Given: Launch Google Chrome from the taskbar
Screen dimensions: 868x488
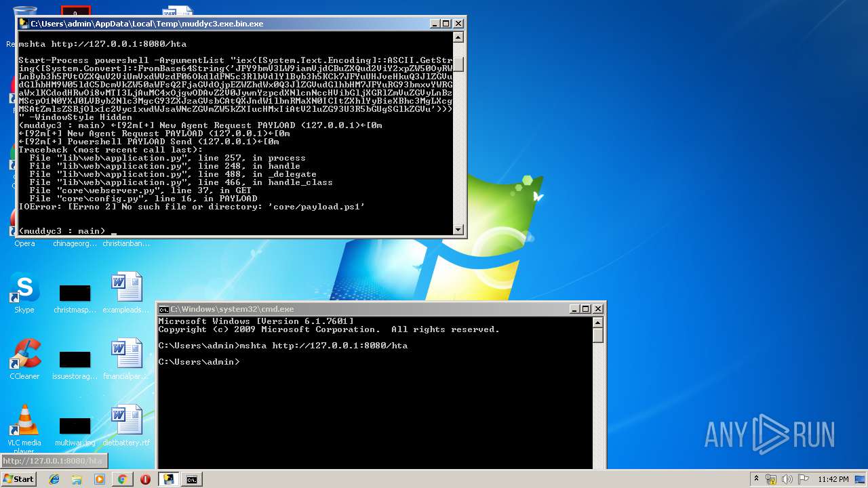Looking at the screenshot, I should (x=122, y=479).
